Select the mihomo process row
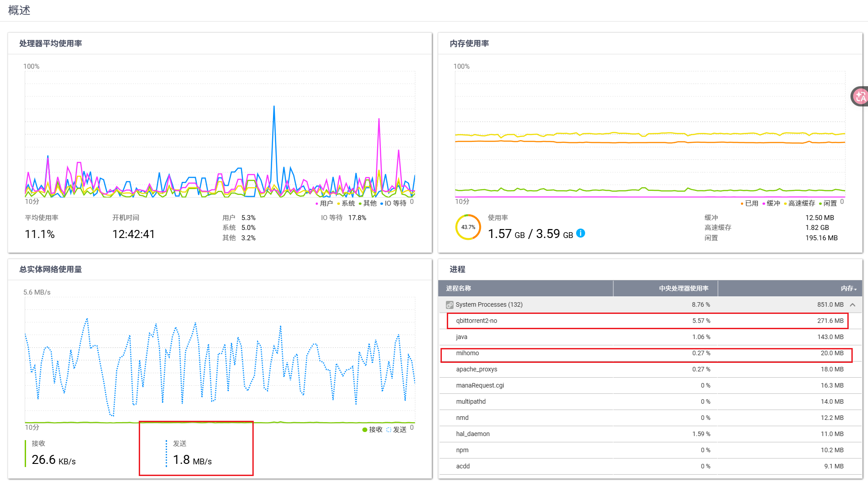Screen dimensions: 868x485 [x=467, y=353]
